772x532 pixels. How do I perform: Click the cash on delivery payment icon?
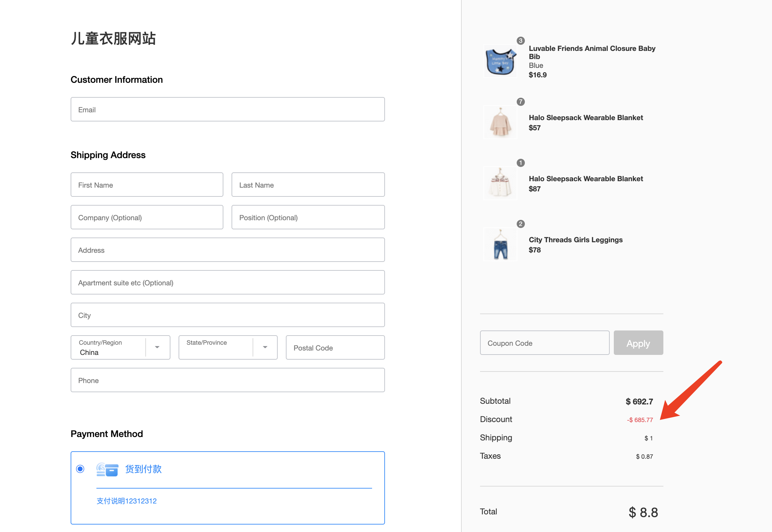tap(107, 470)
